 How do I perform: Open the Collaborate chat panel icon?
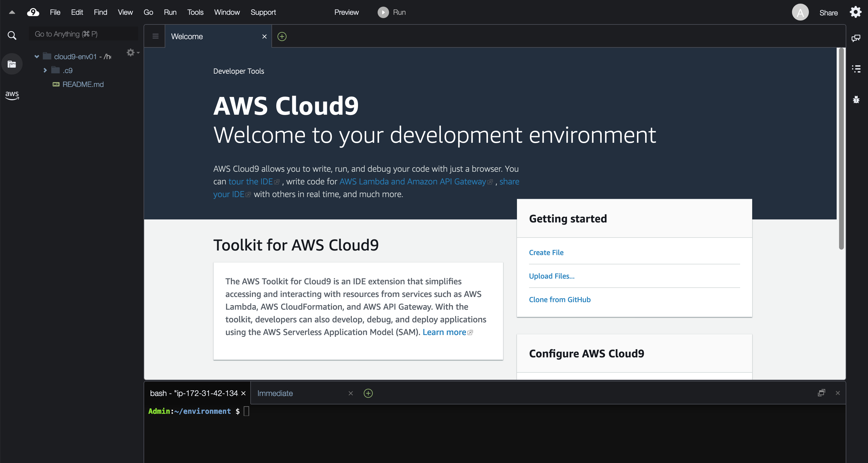856,38
